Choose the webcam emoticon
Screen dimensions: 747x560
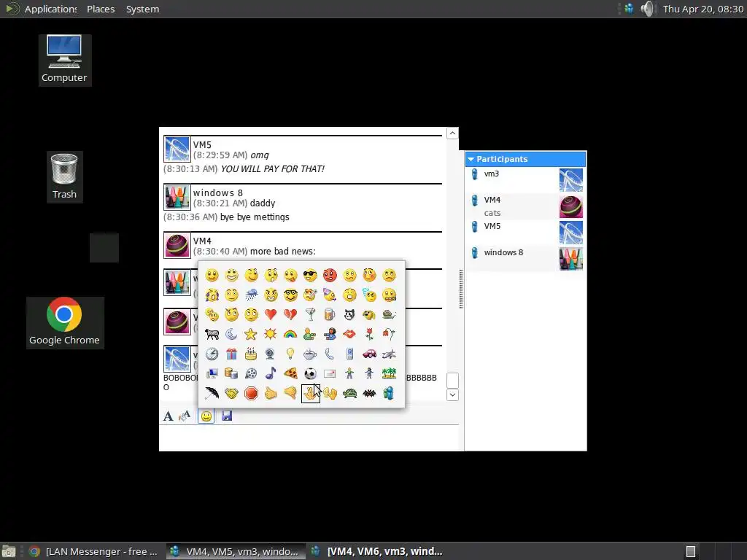point(271,354)
